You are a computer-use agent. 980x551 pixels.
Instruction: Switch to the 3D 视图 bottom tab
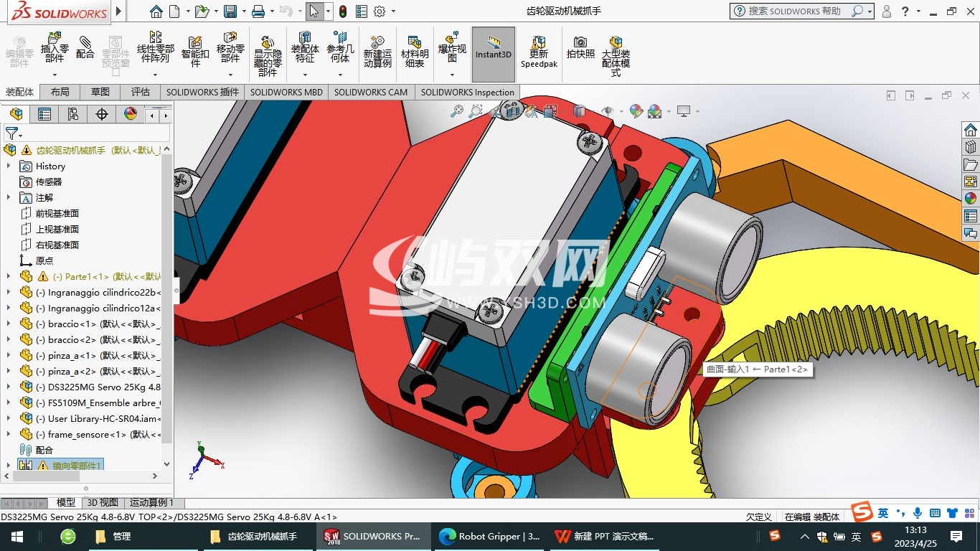pyautogui.click(x=103, y=503)
